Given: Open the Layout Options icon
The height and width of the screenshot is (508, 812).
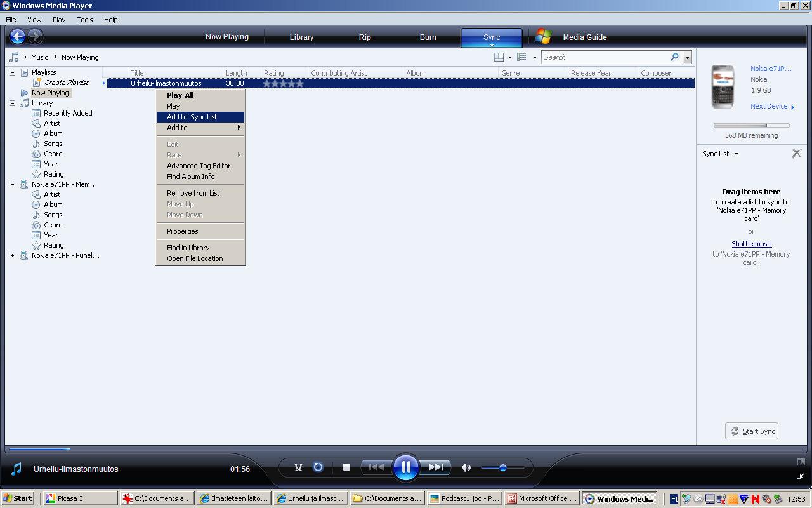Looking at the screenshot, I should click(499, 57).
